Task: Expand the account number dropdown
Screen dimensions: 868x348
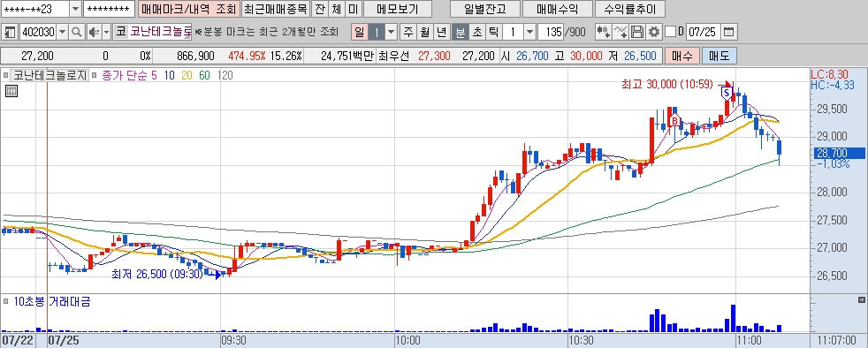Action: [x=76, y=10]
